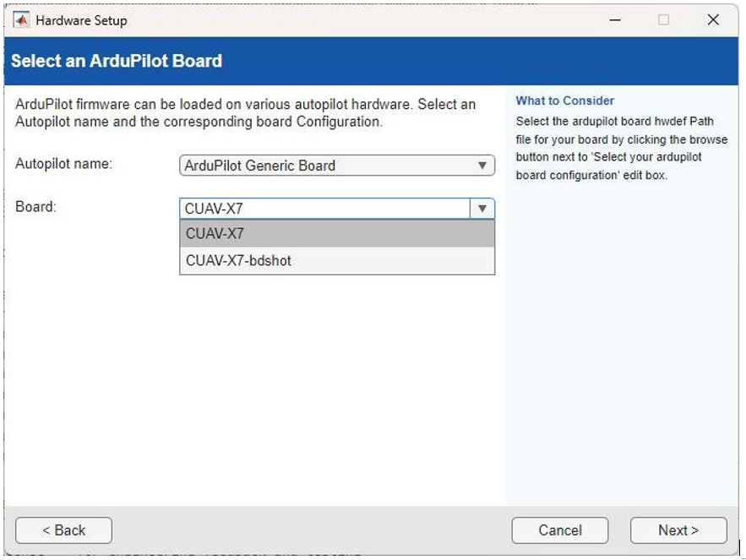Click the Board field showing CUAV-X7
The image size is (746, 560).
coord(325,209)
